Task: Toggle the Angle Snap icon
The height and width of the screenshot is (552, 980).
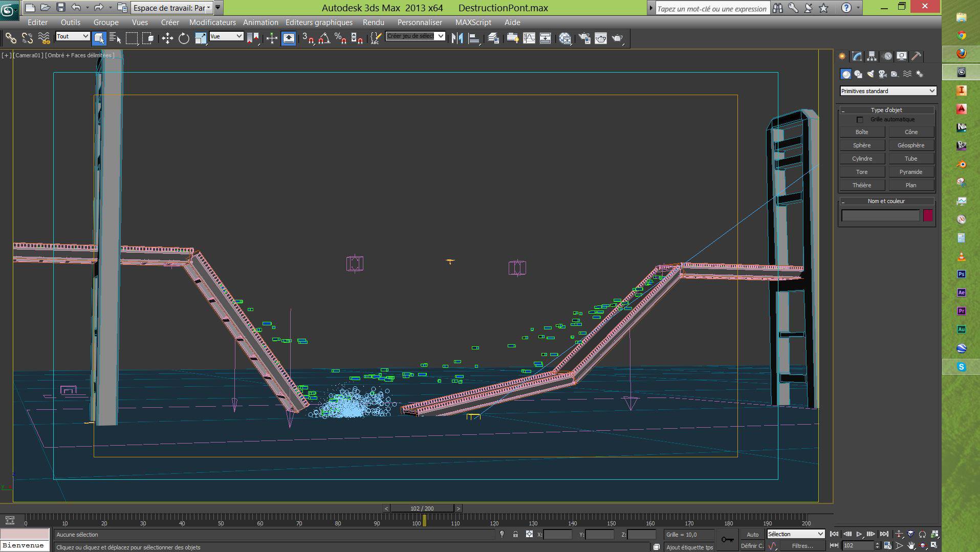Action: tap(324, 38)
